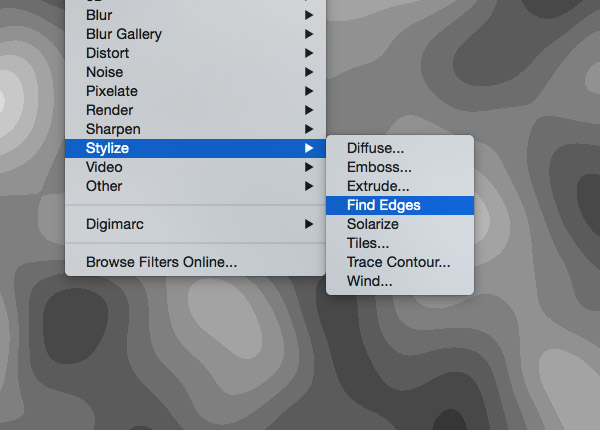
Task: Click the highlighted Stylize menu item
Action: [x=107, y=148]
